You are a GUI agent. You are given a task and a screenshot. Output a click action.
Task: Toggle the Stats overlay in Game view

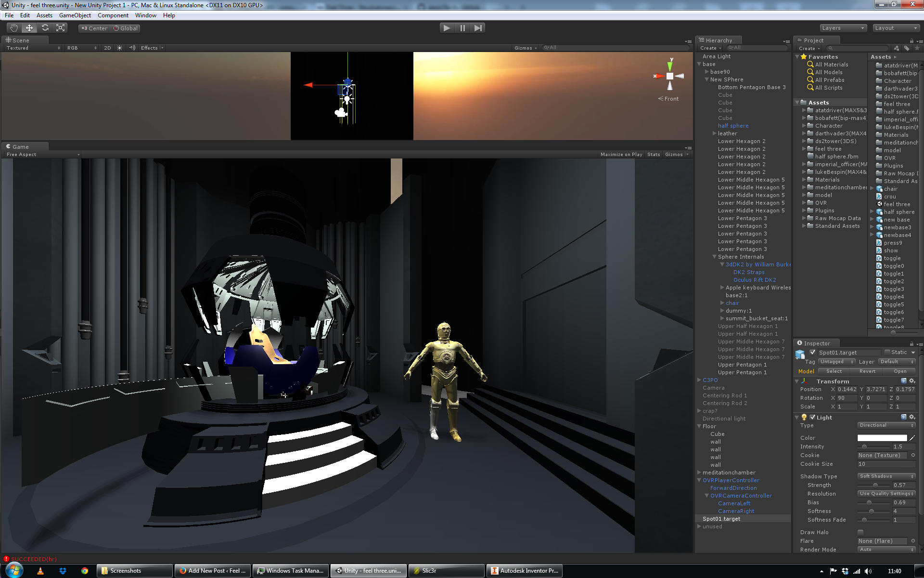(x=654, y=154)
